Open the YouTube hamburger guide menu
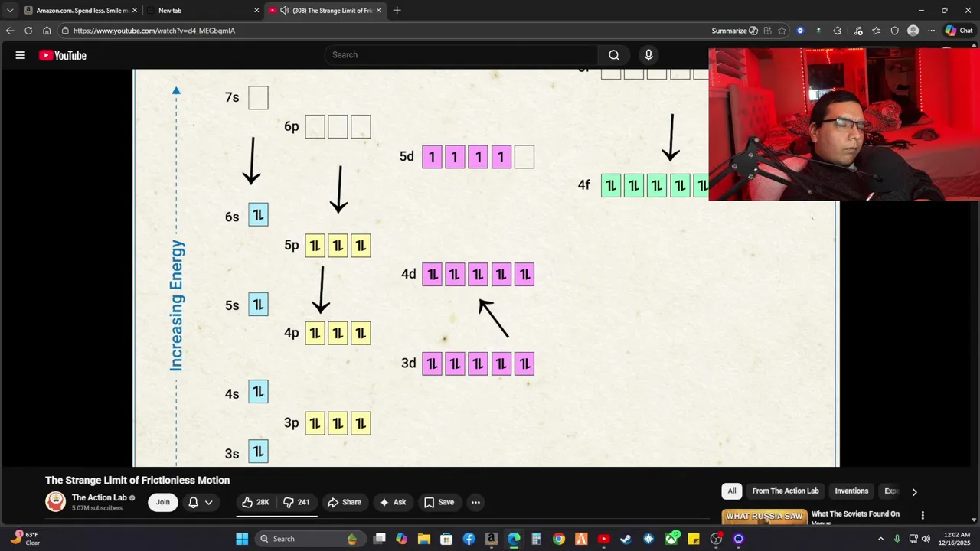 coord(21,55)
